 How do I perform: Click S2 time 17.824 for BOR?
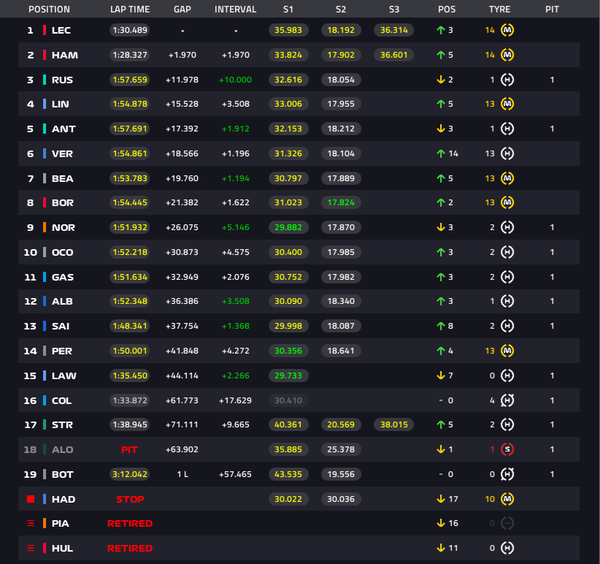point(341,202)
